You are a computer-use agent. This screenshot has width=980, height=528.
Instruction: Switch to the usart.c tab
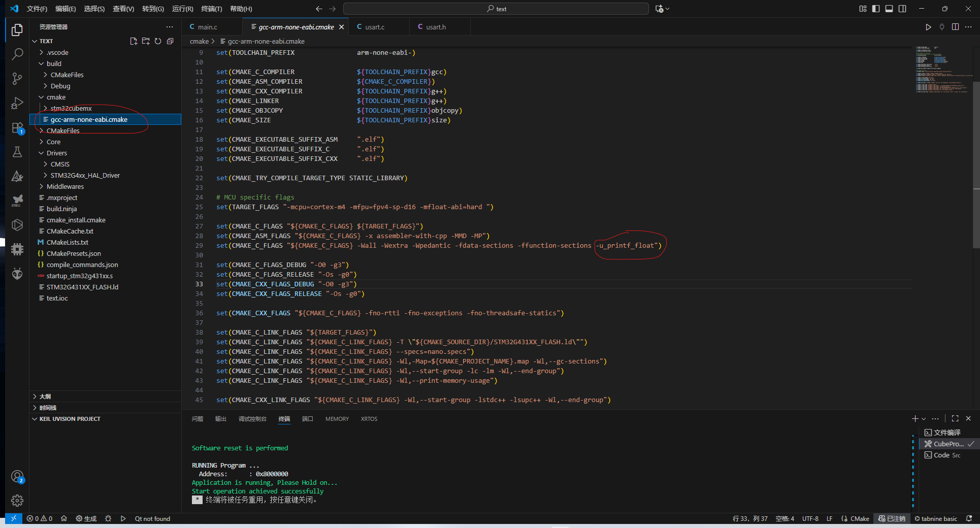pyautogui.click(x=375, y=27)
